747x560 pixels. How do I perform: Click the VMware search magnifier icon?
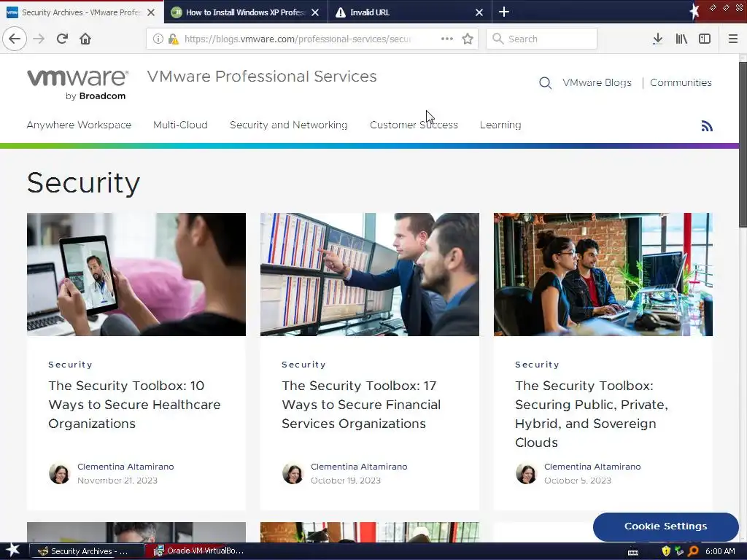(x=545, y=83)
